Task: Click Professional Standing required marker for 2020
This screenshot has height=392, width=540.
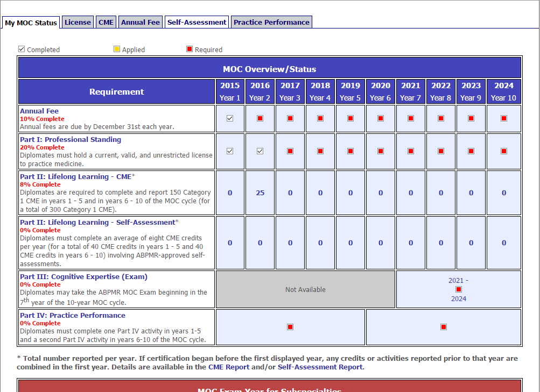Action: 381,151
